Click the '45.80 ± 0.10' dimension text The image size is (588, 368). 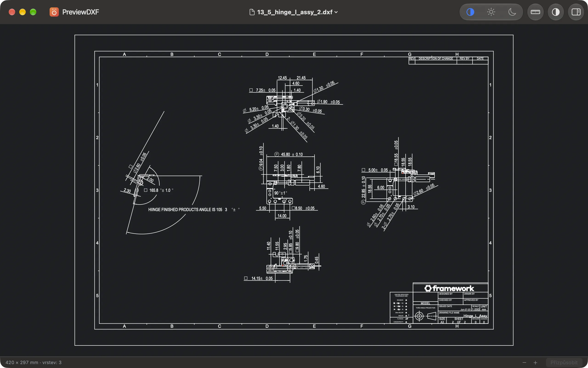(292, 154)
